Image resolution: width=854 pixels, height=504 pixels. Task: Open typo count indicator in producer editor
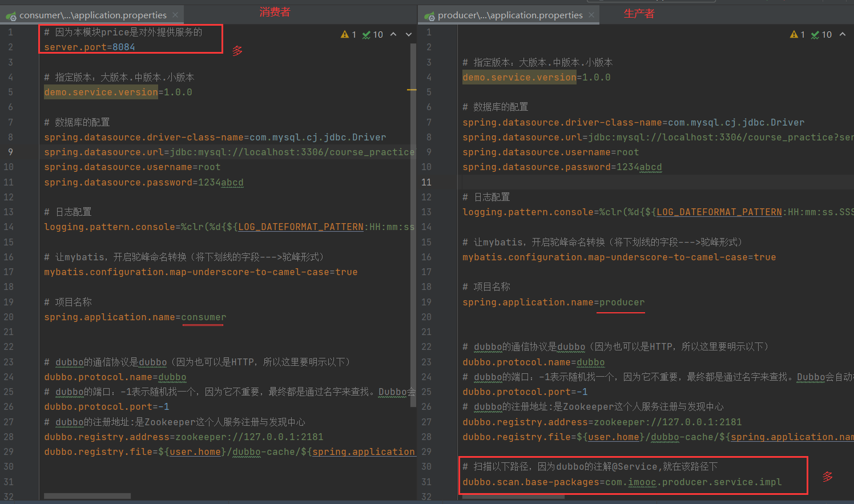(821, 35)
